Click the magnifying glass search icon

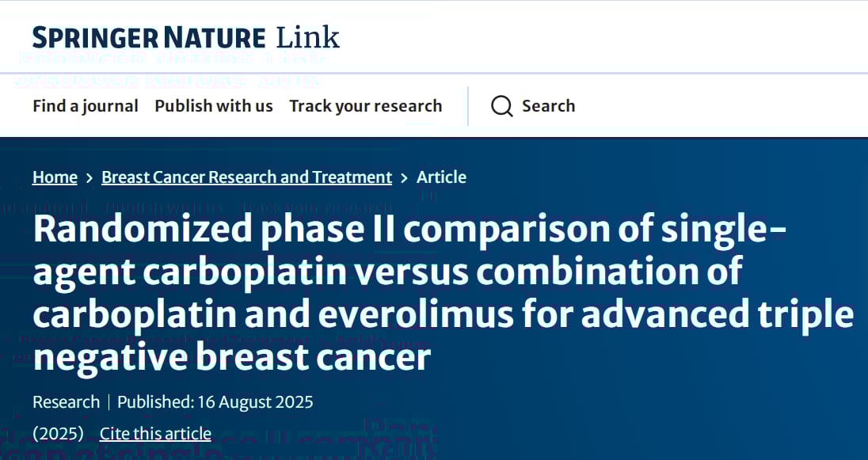(x=501, y=106)
